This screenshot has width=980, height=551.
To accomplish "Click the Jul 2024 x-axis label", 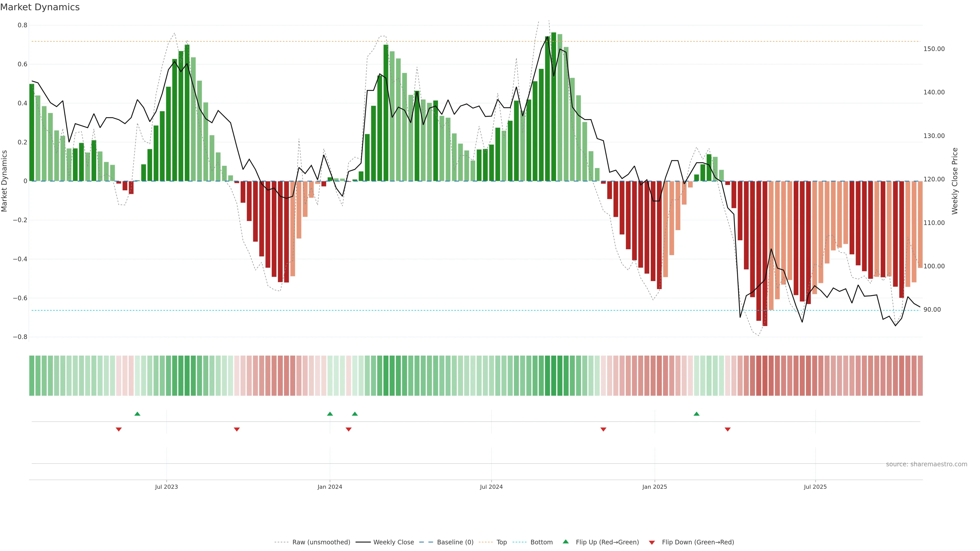I will click(491, 487).
